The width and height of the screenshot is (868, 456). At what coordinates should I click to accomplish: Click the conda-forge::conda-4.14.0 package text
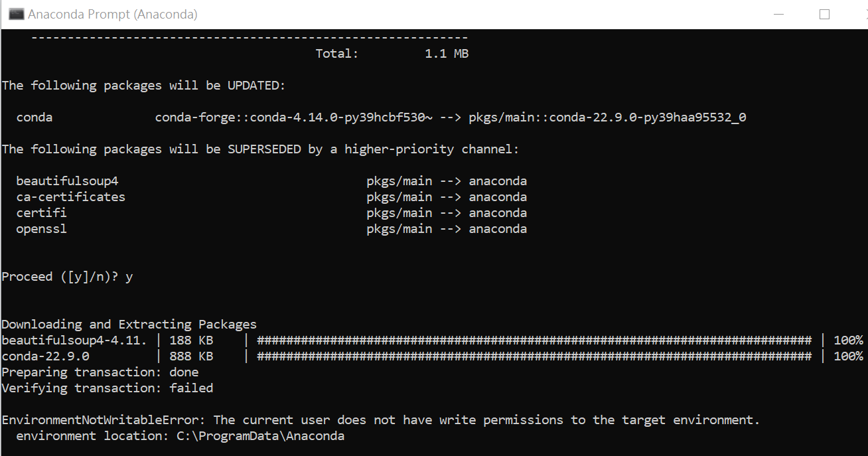294,117
